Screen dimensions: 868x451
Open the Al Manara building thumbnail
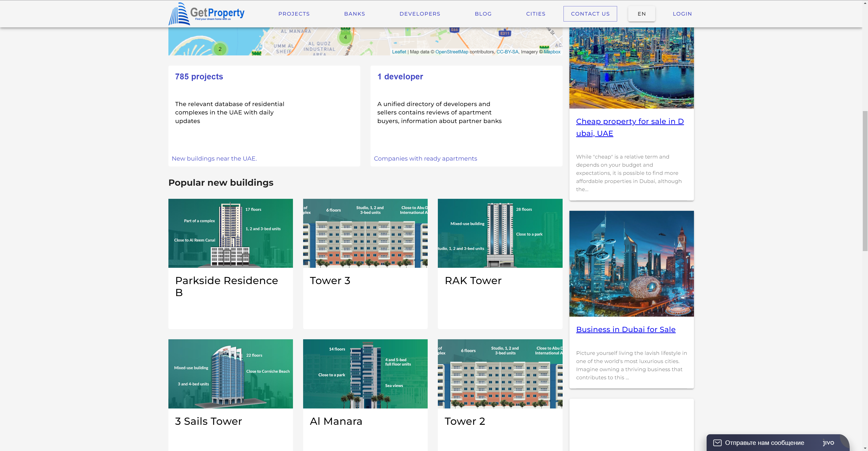365,373
